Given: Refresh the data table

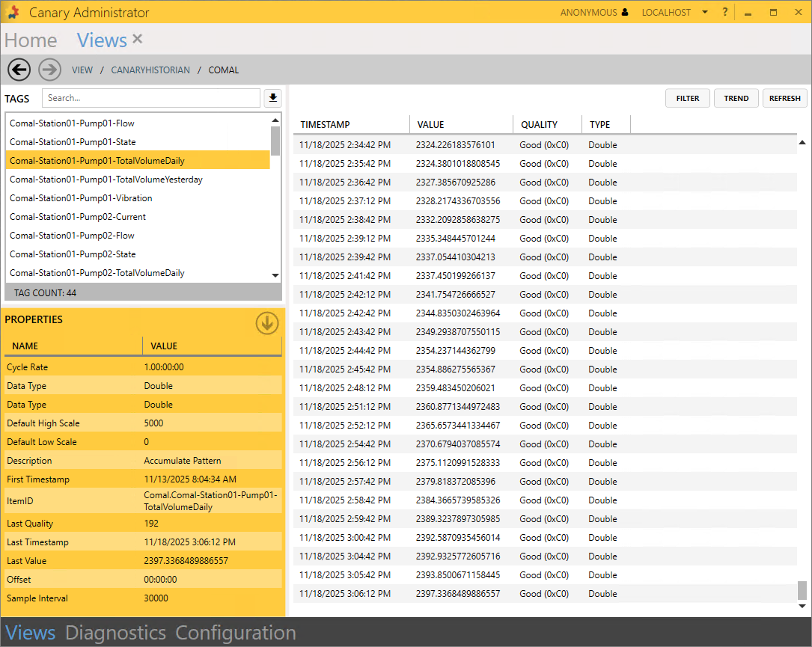Looking at the screenshot, I should [x=784, y=98].
